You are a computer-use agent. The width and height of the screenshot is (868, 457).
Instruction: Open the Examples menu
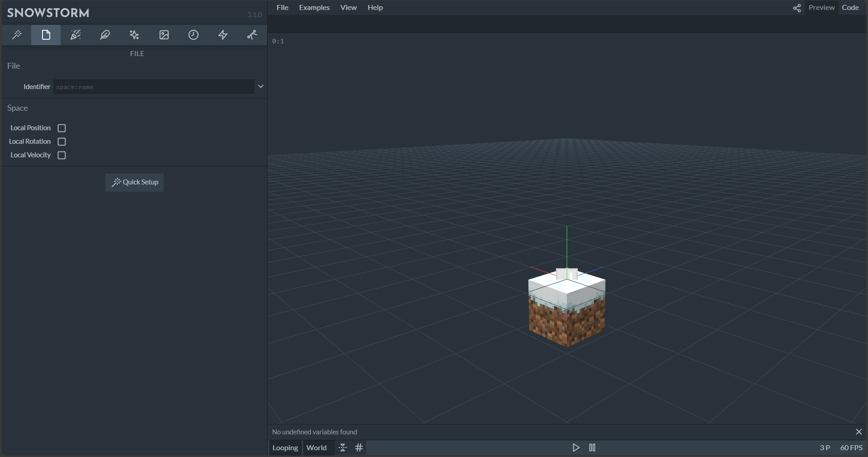pyautogui.click(x=314, y=8)
